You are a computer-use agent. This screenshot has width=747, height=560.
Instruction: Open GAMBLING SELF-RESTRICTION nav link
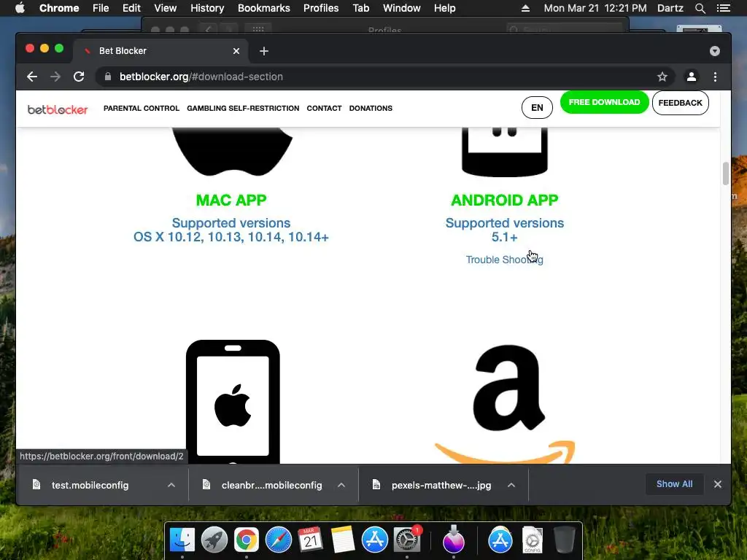point(243,108)
